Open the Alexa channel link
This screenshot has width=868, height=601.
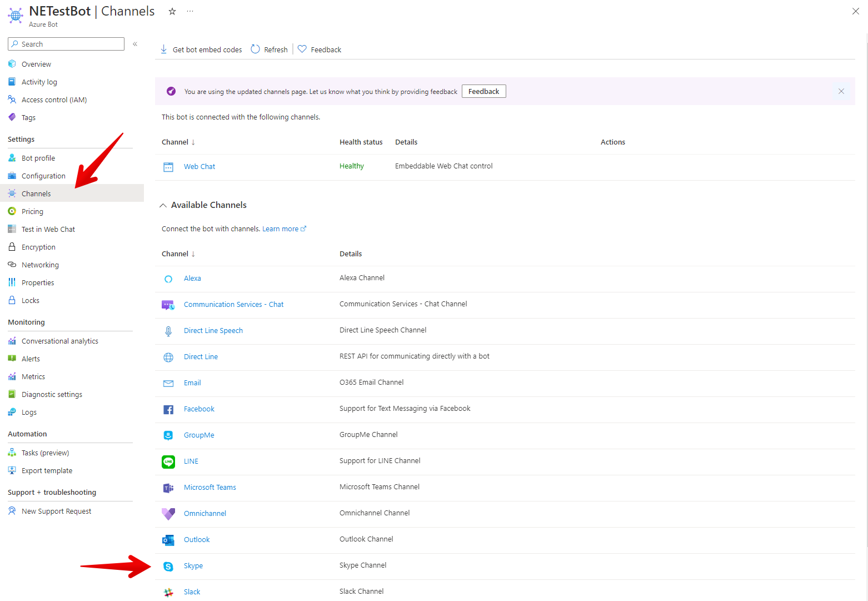coord(192,279)
